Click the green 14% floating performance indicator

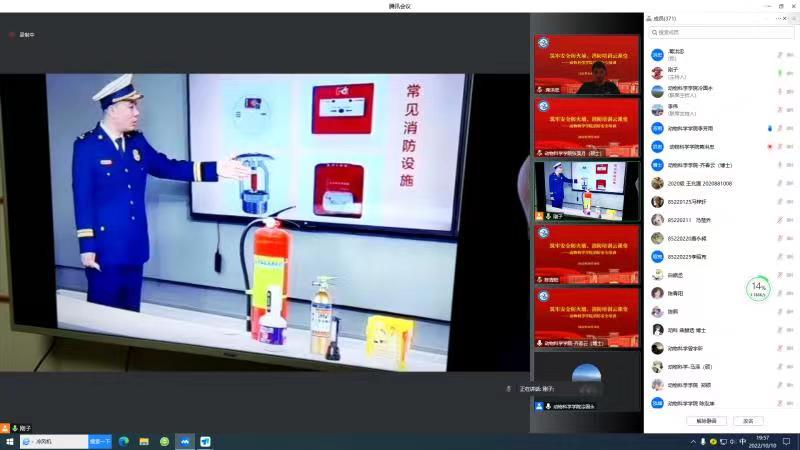758,289
